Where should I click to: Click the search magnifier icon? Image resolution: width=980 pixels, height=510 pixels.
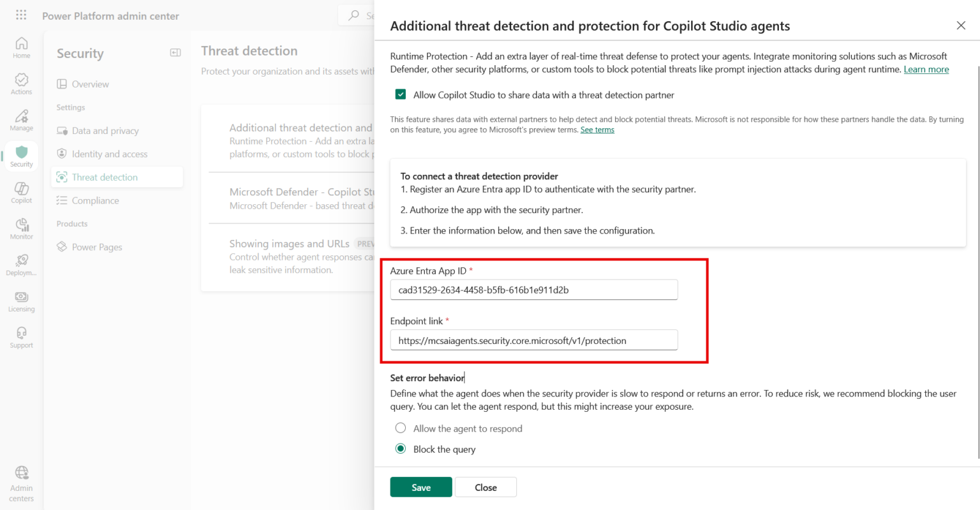click(x=353, y=15)
